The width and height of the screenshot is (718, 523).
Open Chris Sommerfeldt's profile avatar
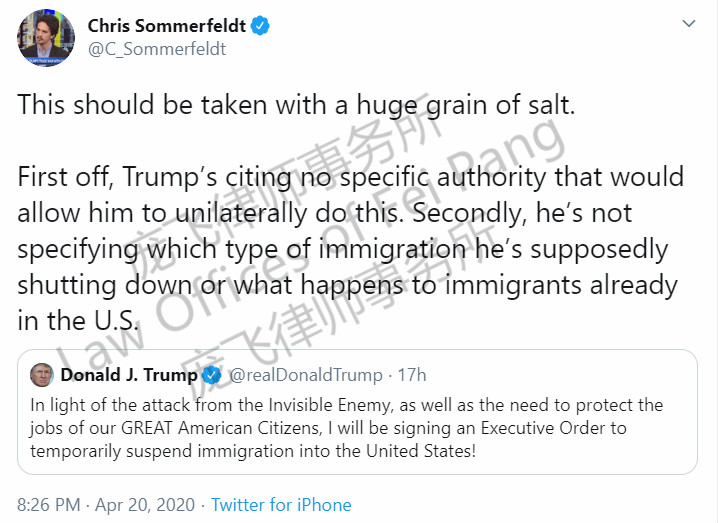click(x=46, y=38)
